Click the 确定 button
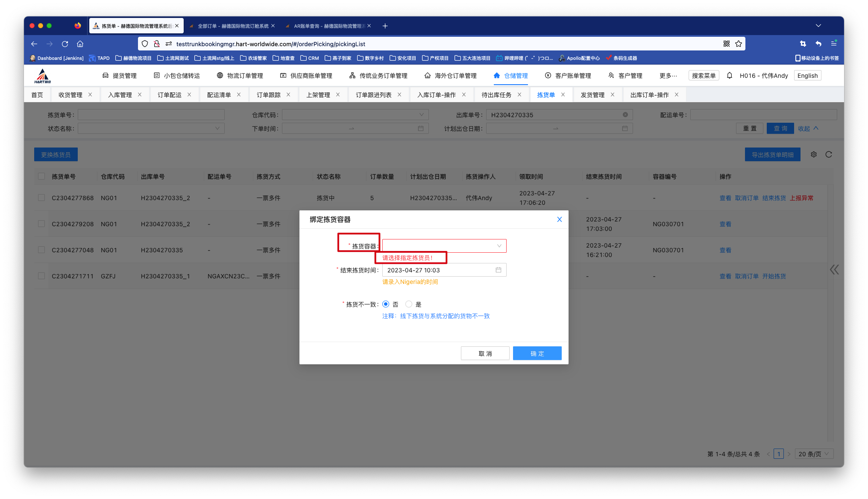This screenshot has height=499, width=868. pyautogui.click(x=537, y=353)
